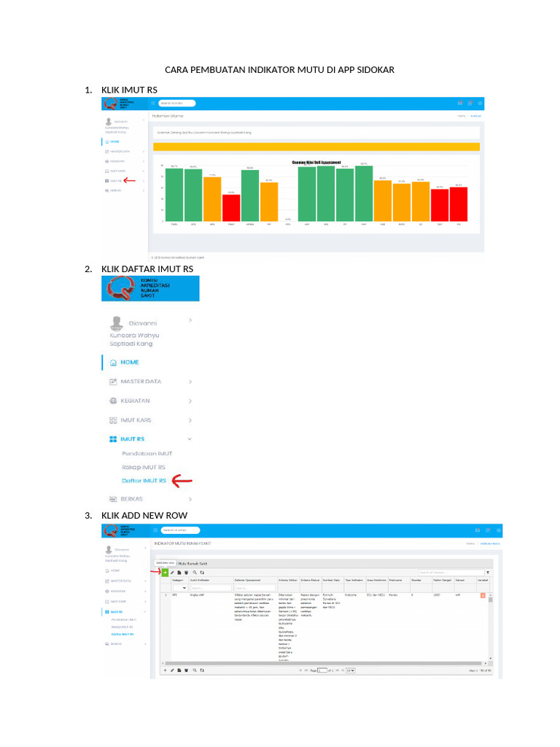This screenshot has height=747, width=560.
Task: Click the Home breadcrumb in the step 3 header
Action: coord(470,543)
